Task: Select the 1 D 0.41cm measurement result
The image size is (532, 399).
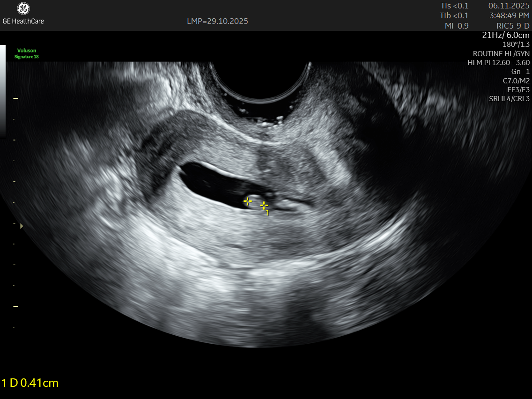Action: [x=30, y=383]
